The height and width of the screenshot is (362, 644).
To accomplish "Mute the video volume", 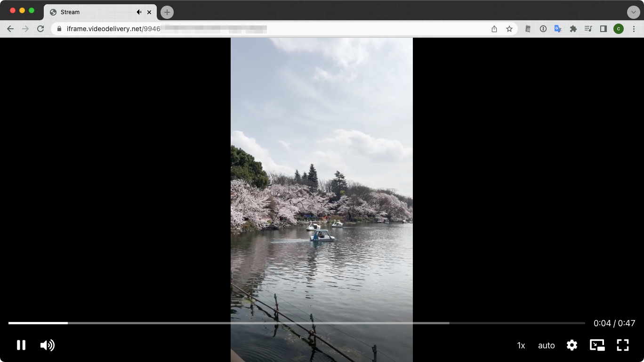I will 47,345.
